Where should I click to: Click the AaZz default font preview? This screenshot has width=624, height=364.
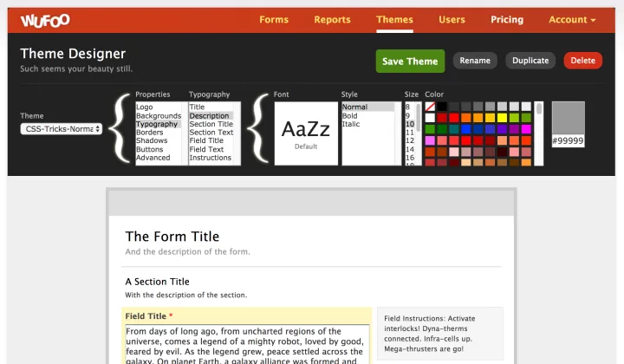[x=305, y=132]
